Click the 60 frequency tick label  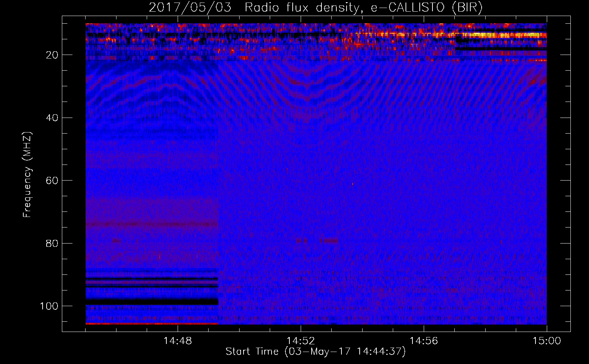(52, 181)
